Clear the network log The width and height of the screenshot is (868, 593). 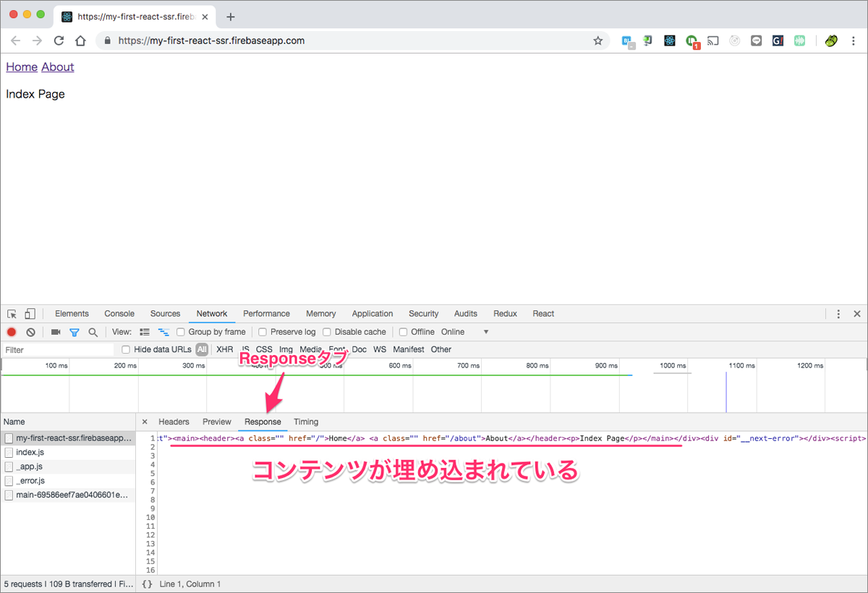click(30, 332)
